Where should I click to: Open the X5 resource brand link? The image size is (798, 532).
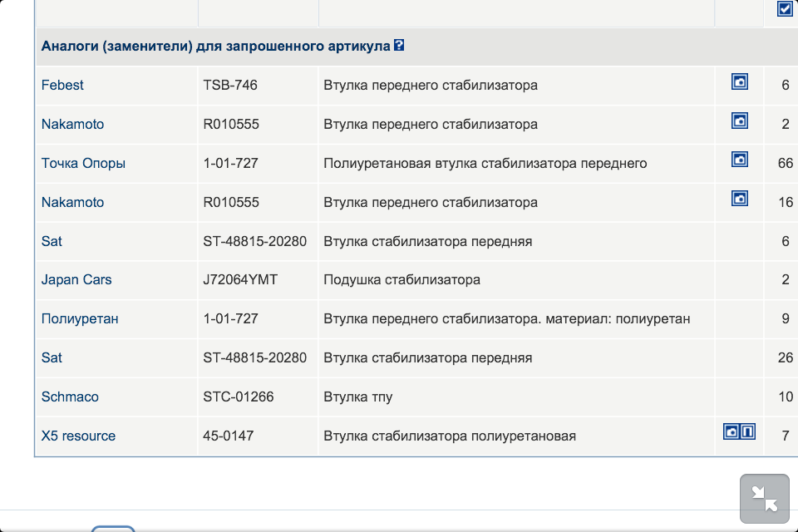pyautogui.click(x=78, y=436)
